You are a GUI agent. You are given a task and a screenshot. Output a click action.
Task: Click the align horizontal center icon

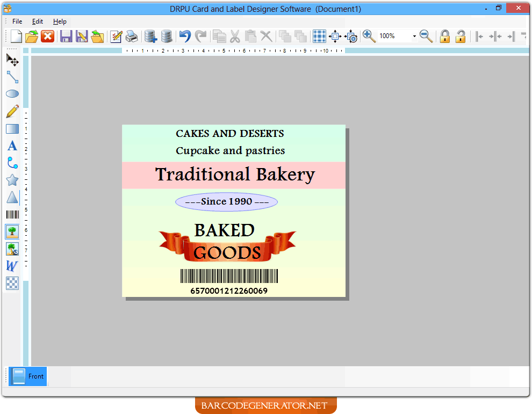pyautogui.click(x=495, y=37)
